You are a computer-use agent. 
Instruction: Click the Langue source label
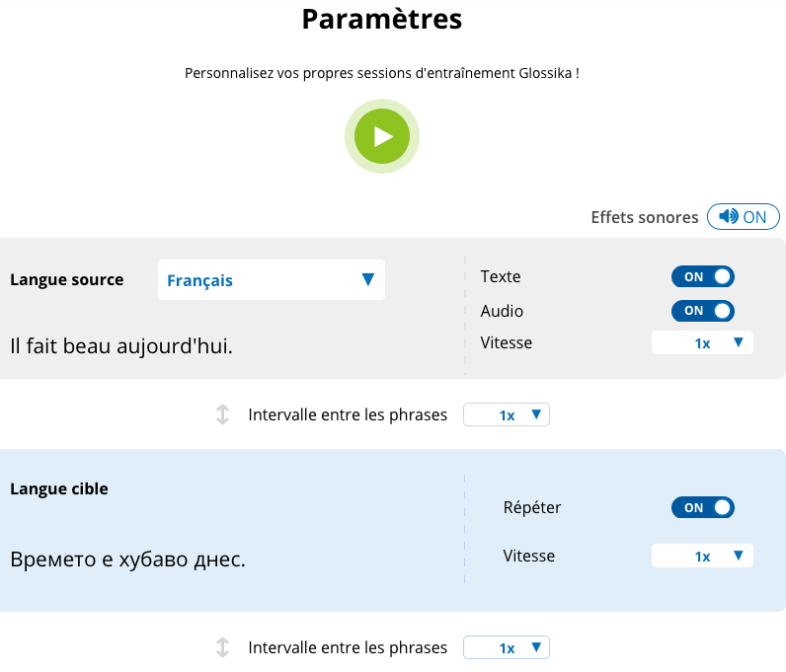point(67,279)
